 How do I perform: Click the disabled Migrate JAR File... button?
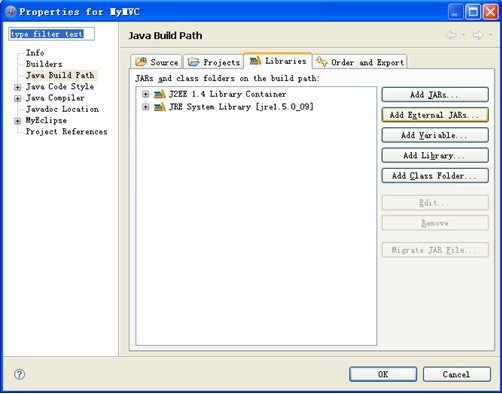(x=435, y=250)
